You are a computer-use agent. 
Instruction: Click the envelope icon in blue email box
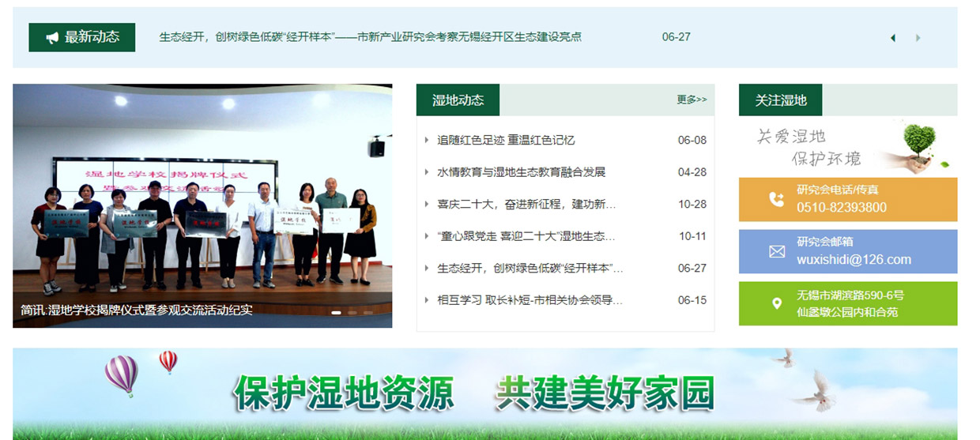(x=776, y=252)
